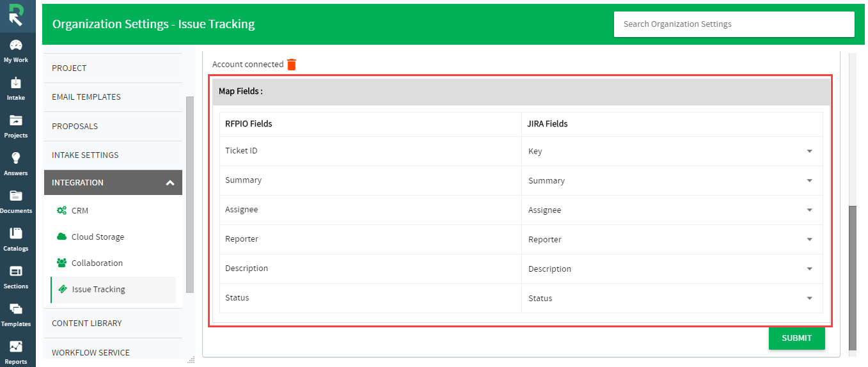
Task: Open Answers lightbulb icon
Action: pyautogui.click(x=16, y=158)
